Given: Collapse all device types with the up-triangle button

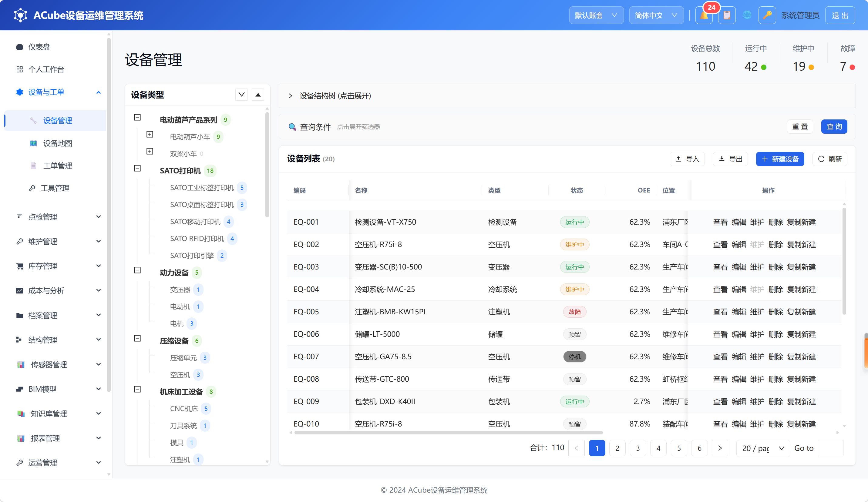Looking at the screenshot, I should point(258,95).
